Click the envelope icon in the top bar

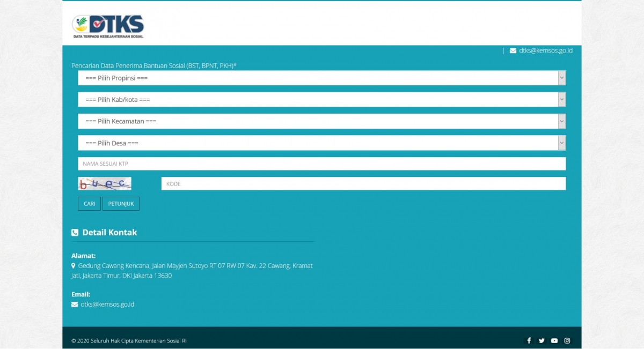[x=513, y=51]
